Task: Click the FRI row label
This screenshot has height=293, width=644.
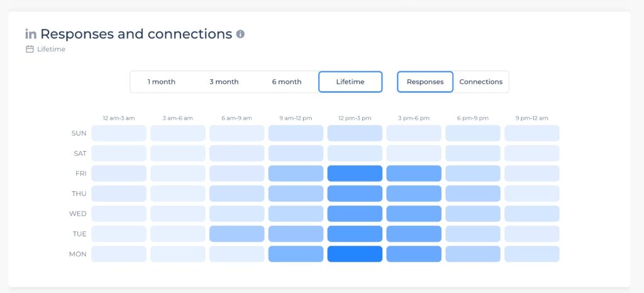Action: [x=81, y=174]
